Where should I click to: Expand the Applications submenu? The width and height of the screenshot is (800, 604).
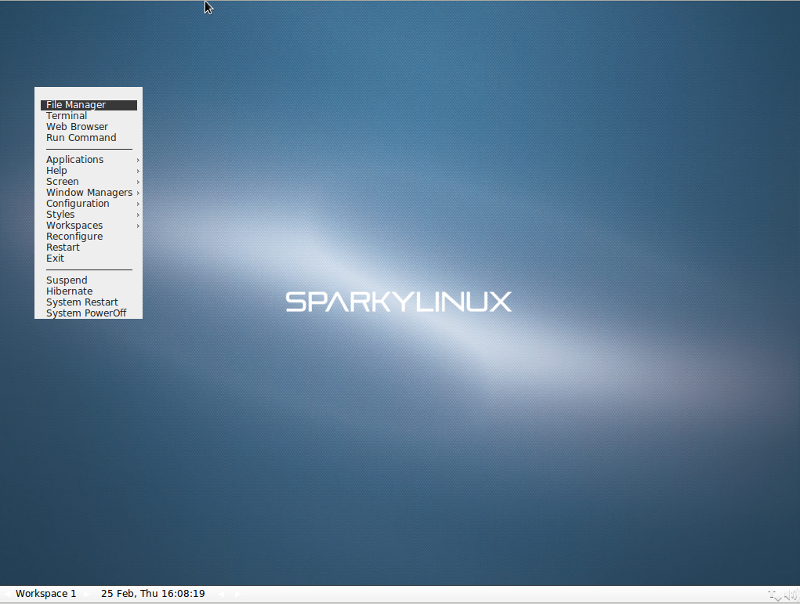[x=89, y=160]
